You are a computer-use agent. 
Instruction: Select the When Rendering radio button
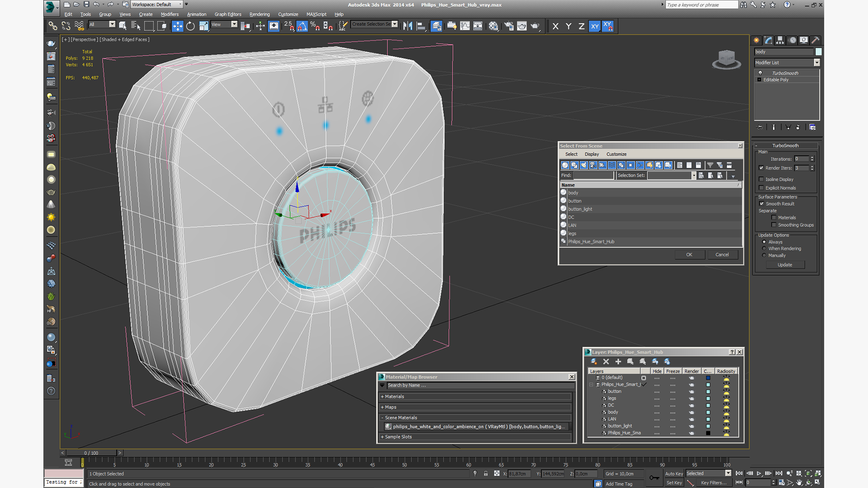(764, 249)
